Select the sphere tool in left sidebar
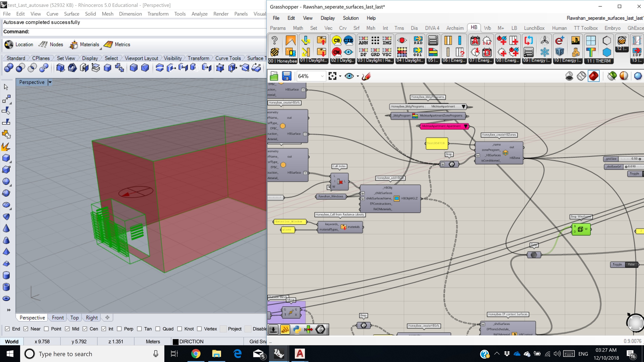644x362 pixels. pyautogui.click(x=6, y=181)
